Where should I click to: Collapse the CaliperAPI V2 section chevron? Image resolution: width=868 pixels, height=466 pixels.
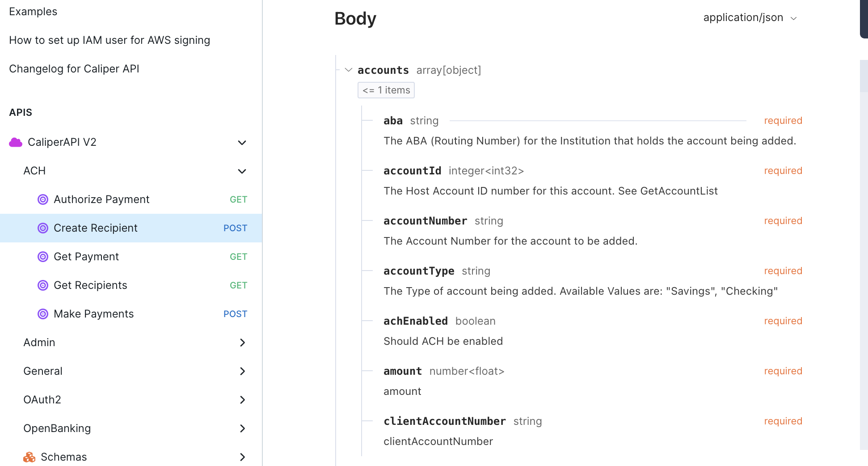242,143
